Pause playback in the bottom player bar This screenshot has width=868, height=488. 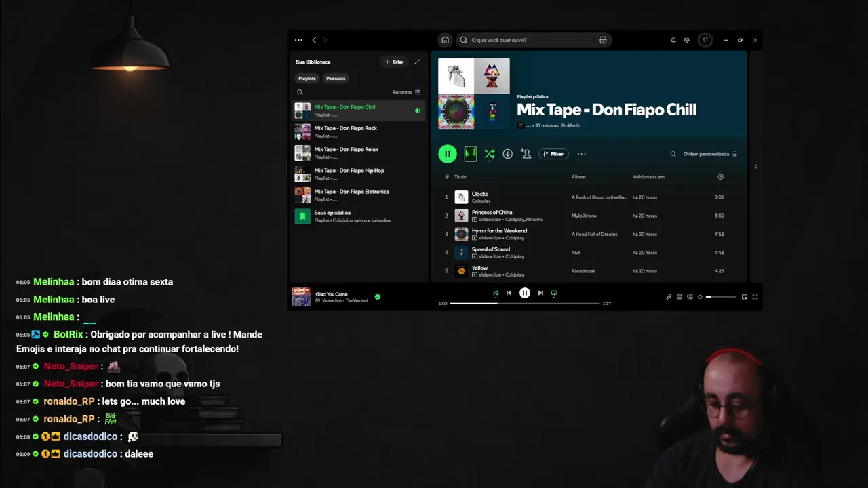click(525, 293)
